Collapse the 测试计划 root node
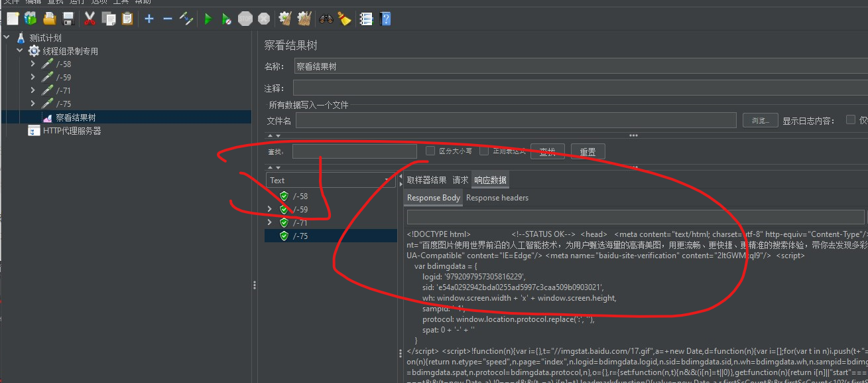This screenshot has width=868, height=383. coord(7,38)
